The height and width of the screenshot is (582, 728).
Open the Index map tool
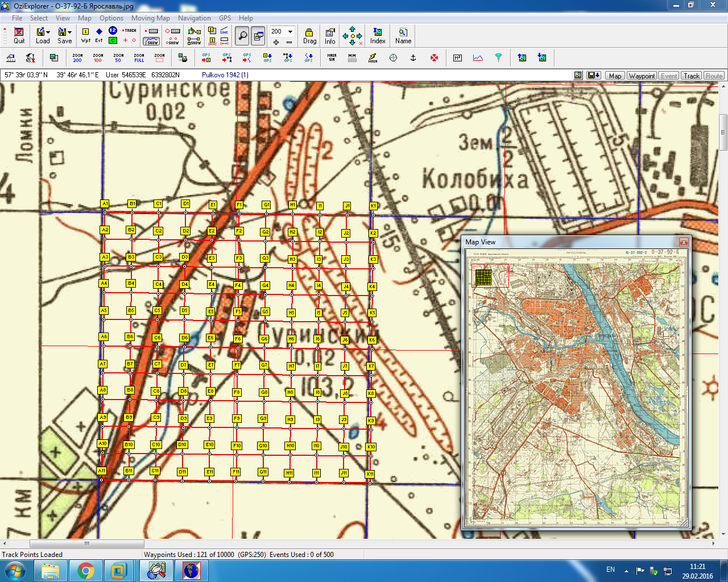click(x=378, y=35)
